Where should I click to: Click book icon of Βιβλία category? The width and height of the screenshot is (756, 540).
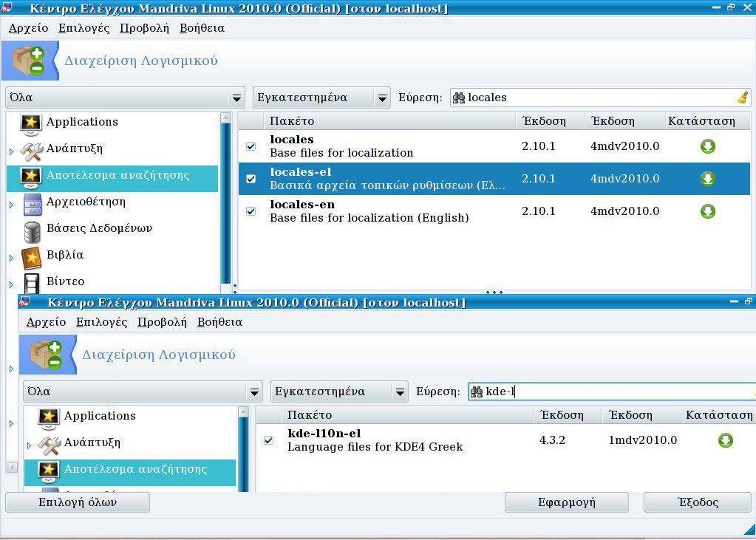click(x=31, y=258)
